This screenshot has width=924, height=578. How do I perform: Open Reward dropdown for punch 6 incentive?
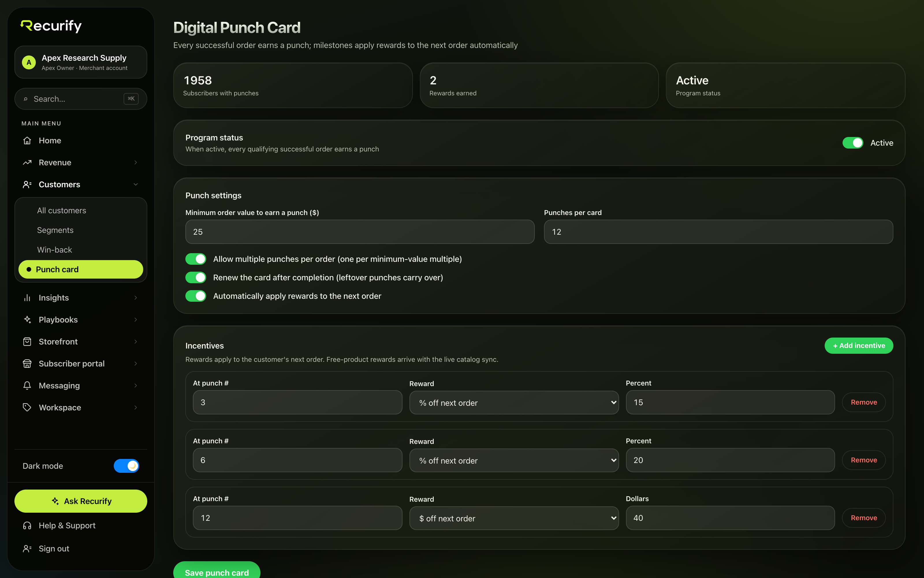(514, 460)
